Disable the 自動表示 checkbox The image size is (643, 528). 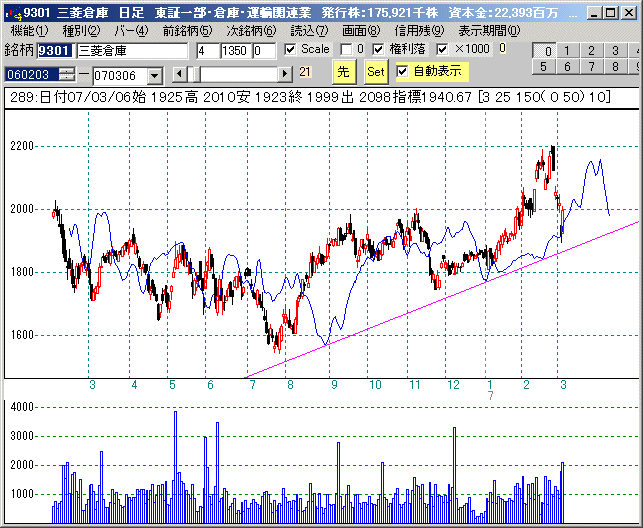pyautogui.click(x=402, y=71)
